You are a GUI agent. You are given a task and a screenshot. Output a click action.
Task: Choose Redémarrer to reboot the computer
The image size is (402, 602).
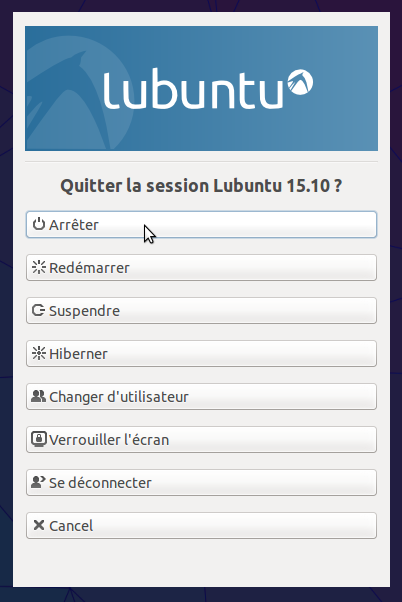201,268
